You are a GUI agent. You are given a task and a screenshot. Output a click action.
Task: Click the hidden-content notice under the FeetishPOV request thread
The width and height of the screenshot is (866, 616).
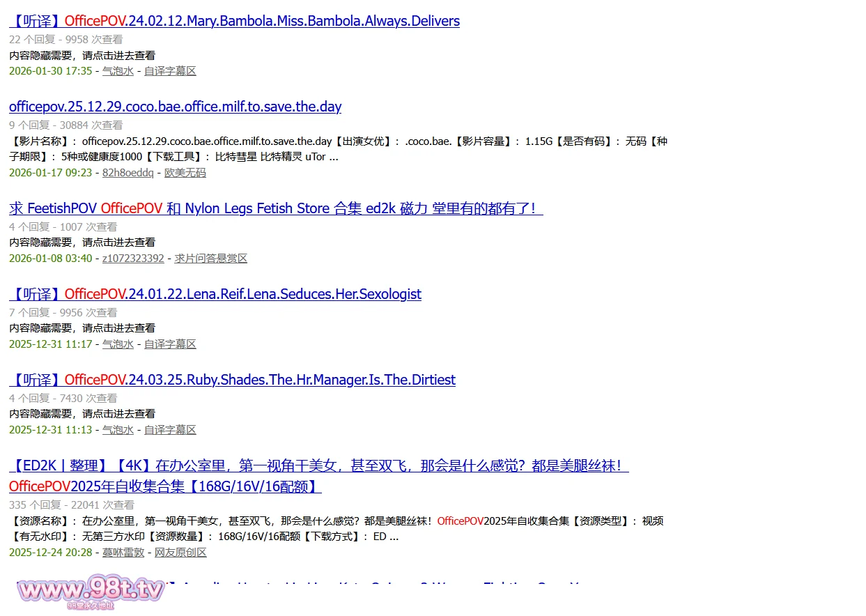click(82, 242)
